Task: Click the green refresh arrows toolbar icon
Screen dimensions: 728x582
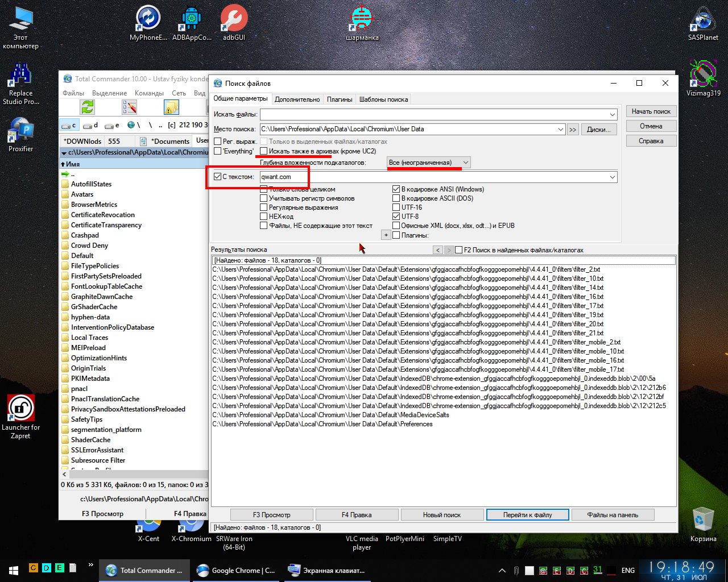Action: [87, 107]
